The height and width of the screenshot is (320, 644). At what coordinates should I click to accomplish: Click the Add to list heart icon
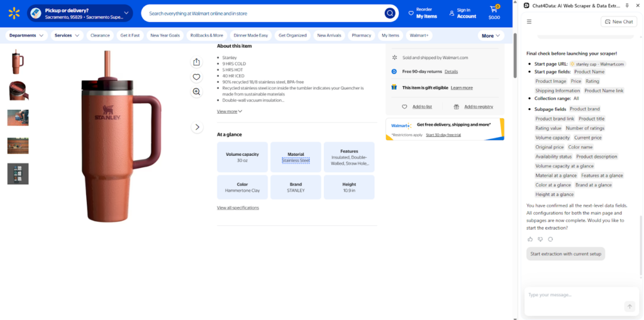404,107
